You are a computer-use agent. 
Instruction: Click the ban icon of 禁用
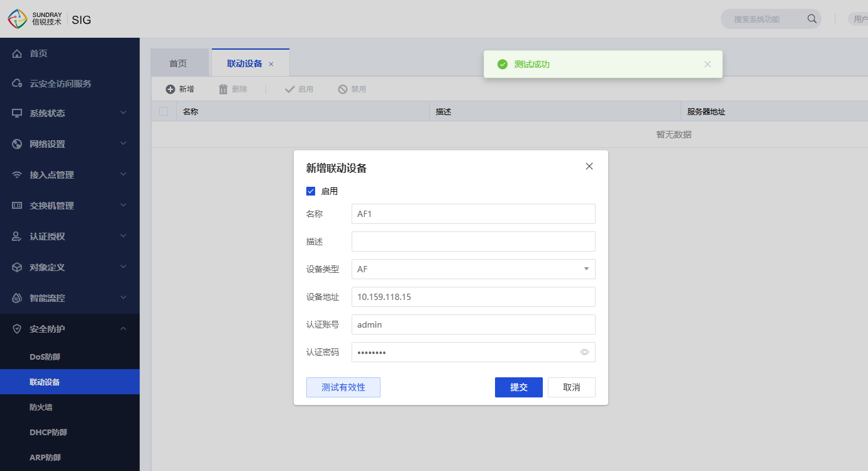click(343, 89)
